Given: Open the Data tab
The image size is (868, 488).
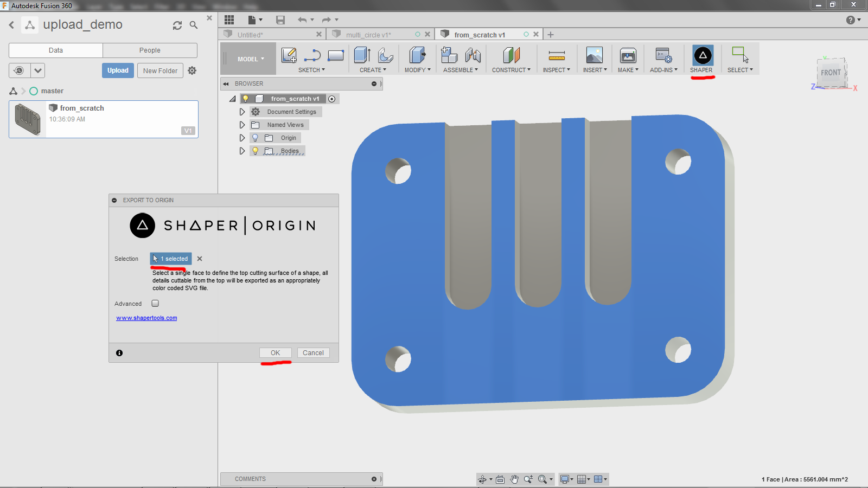Looking at the screenshot, I should coord(56,50).
